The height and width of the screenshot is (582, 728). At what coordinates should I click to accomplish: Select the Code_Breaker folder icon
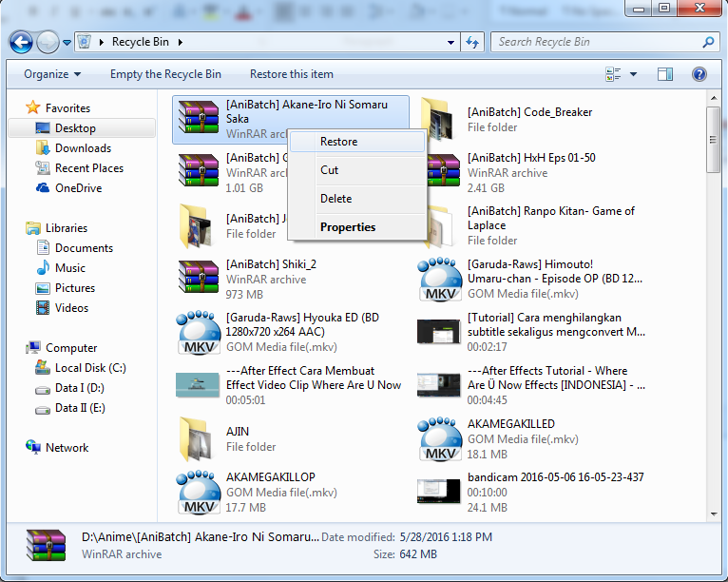[x=438, y=120]
